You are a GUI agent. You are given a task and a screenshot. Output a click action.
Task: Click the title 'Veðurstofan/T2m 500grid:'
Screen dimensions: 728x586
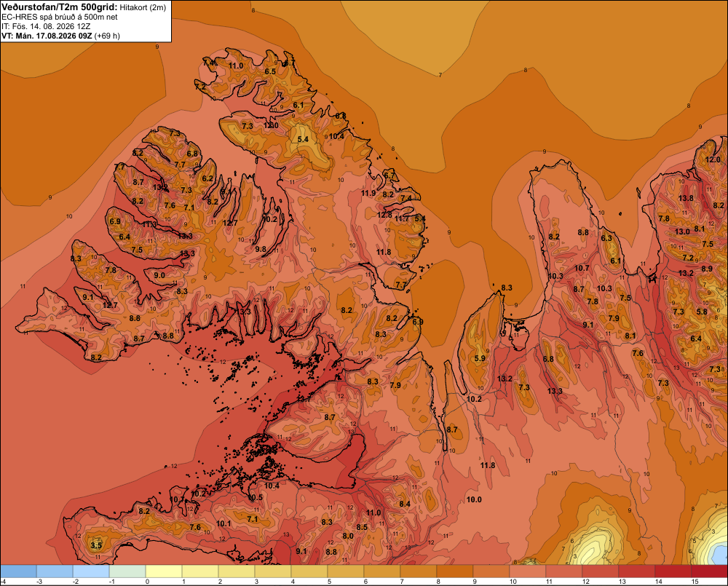[60, 7]
